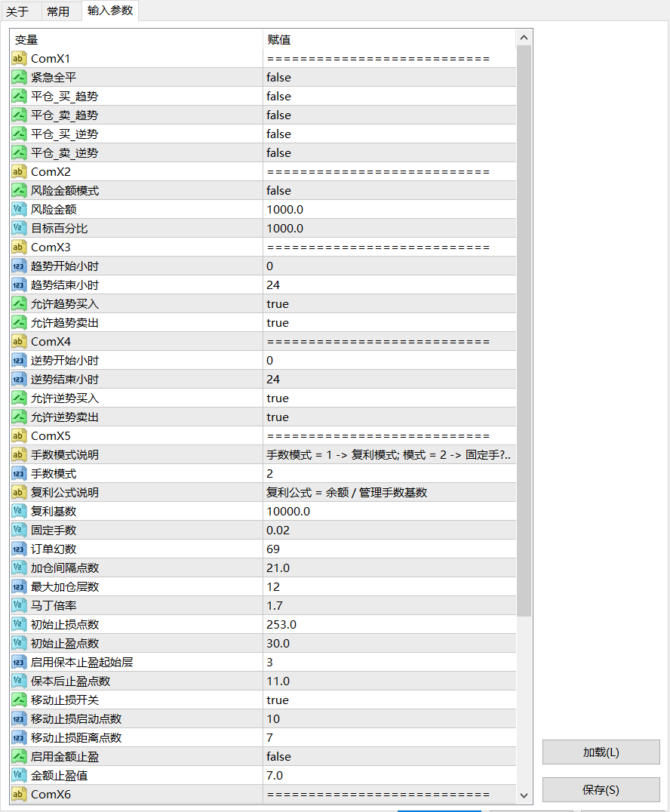Click the double-type icon beside 风险金额
The width and height of the screenshot is (670, 812).
pyautogui.click(x=20, y=209)
